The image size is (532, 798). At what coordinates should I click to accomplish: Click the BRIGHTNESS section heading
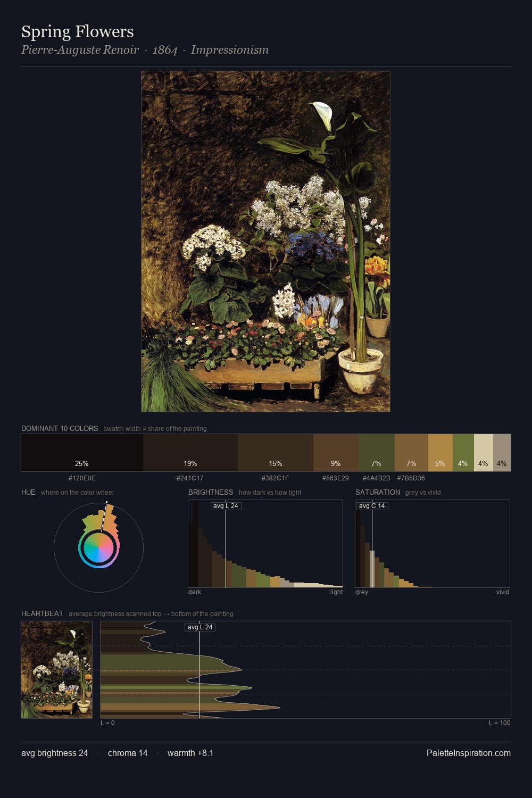pos(211,492)
